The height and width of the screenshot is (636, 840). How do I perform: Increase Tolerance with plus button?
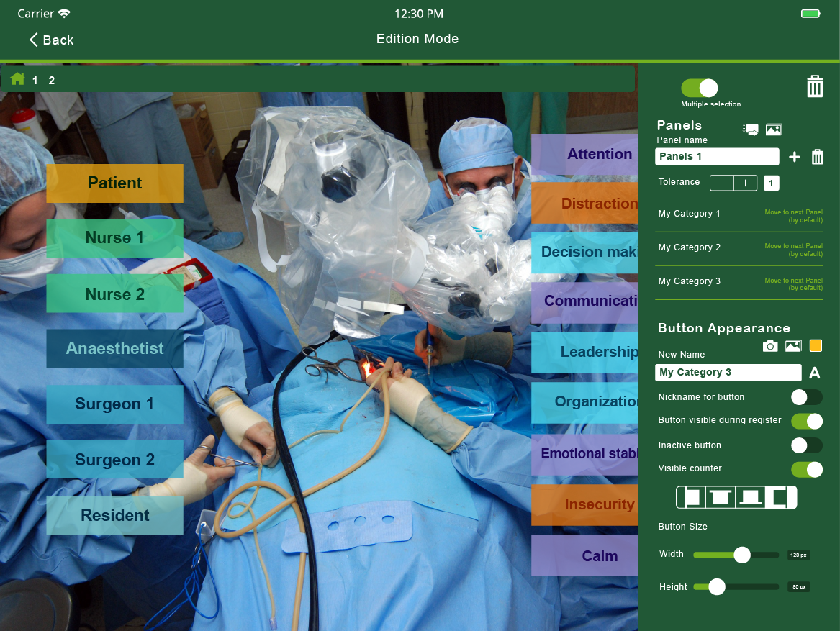745,183
